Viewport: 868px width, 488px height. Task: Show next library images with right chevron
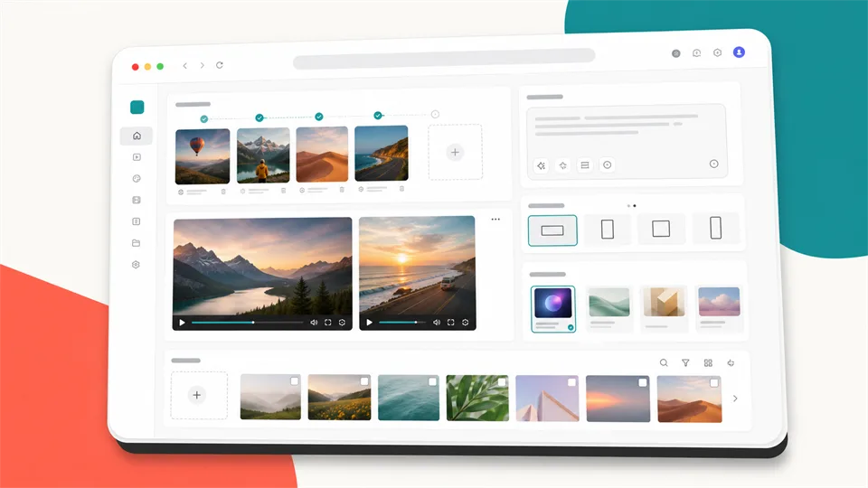(735, 399)
